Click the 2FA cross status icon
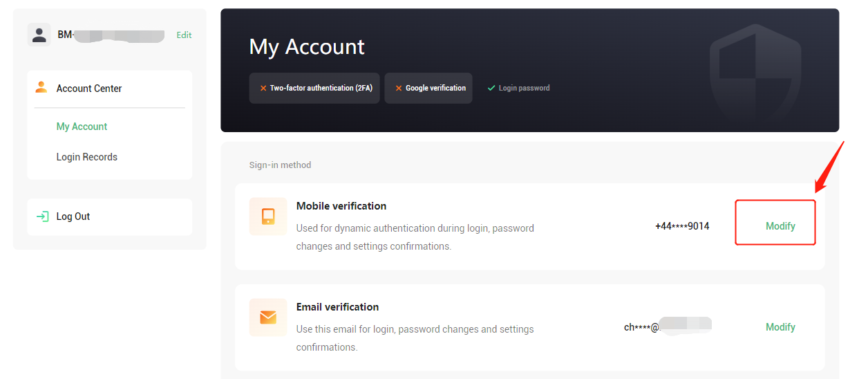Viewport: 868px width, 379px height. pos(263,89)
